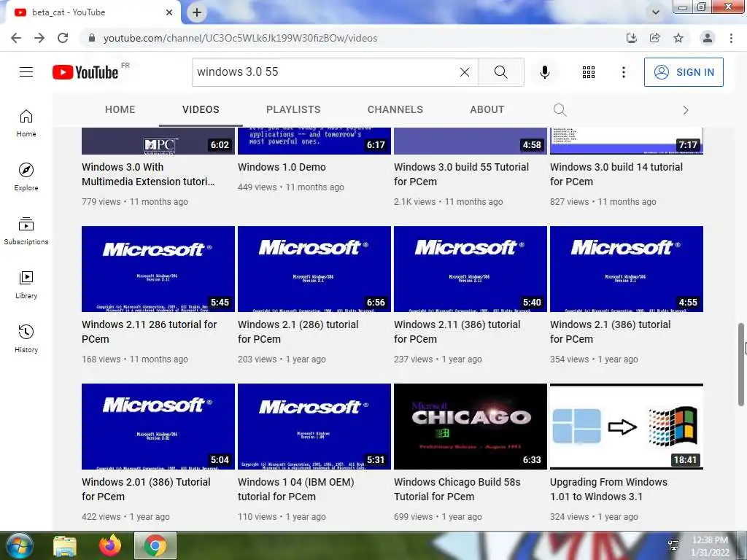The image size is (747, 560).
Task: Click the 5:31 Microsoft thumbnail
Action: click(x=314, y=427)
